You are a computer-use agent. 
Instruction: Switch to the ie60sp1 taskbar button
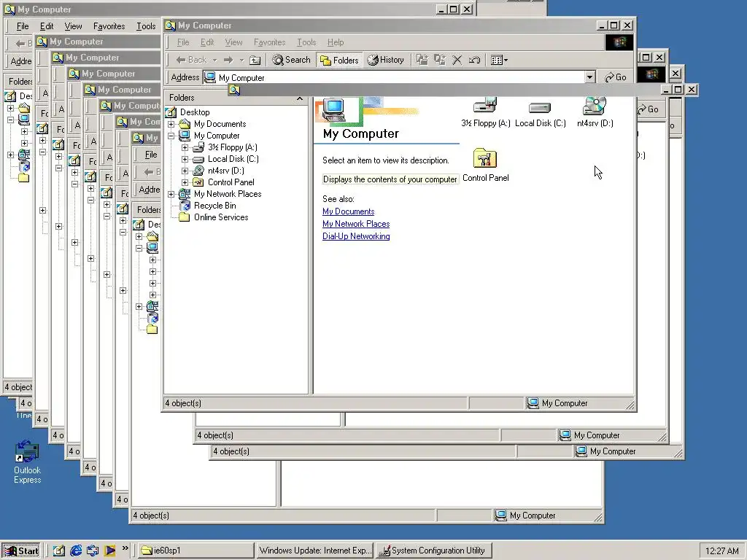196,551
